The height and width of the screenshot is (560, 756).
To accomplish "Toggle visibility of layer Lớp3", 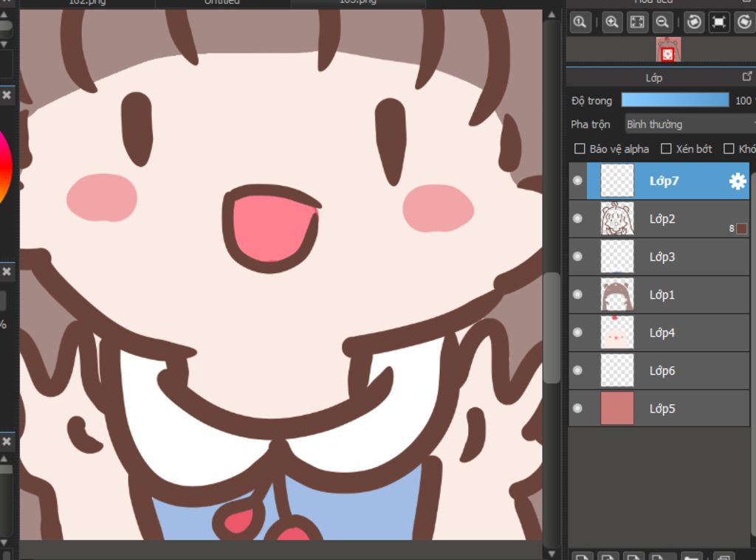I will click(x=577, y=256).
